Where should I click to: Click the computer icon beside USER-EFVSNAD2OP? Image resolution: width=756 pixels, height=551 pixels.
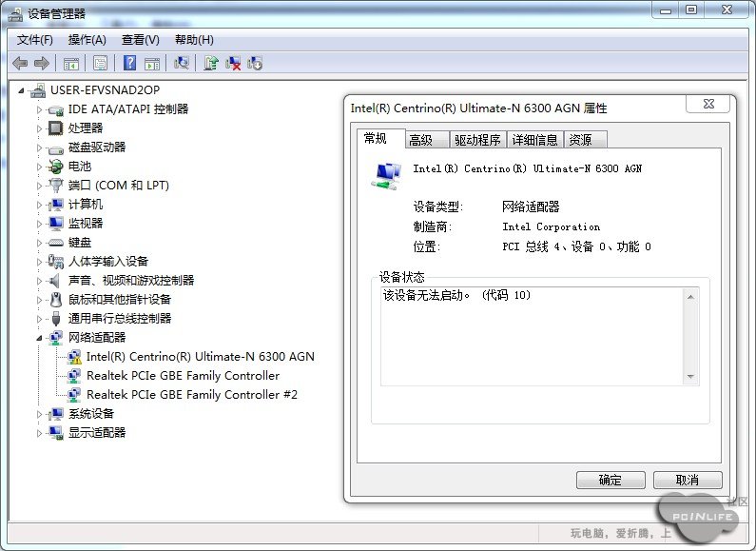(x=38, y=90)
